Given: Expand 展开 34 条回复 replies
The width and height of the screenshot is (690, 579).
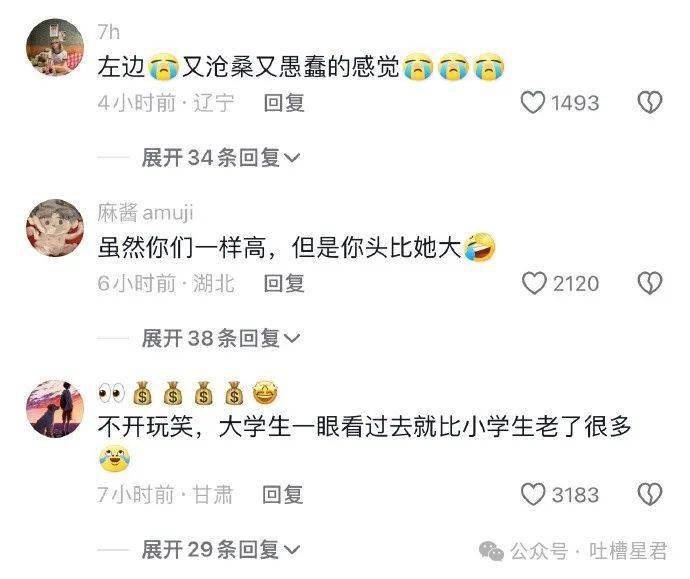Looking at the screenshot, I should (x=221, y=158).
